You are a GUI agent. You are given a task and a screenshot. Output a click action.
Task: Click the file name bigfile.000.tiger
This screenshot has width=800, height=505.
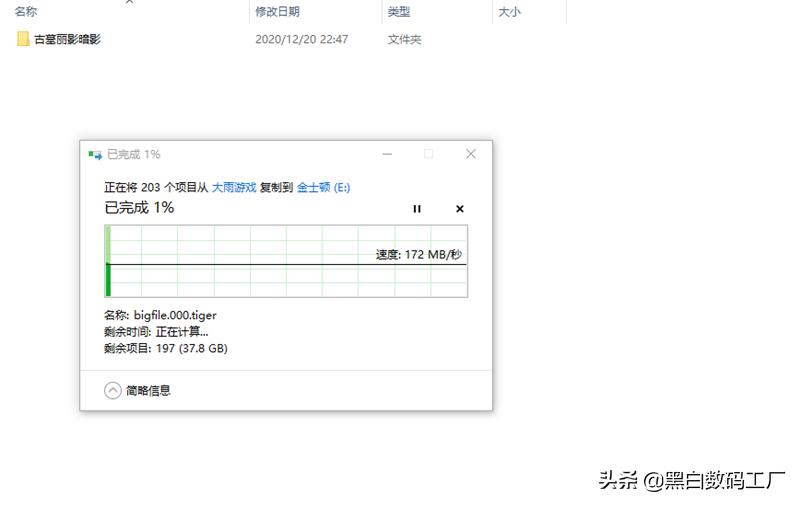pos(175,315)
